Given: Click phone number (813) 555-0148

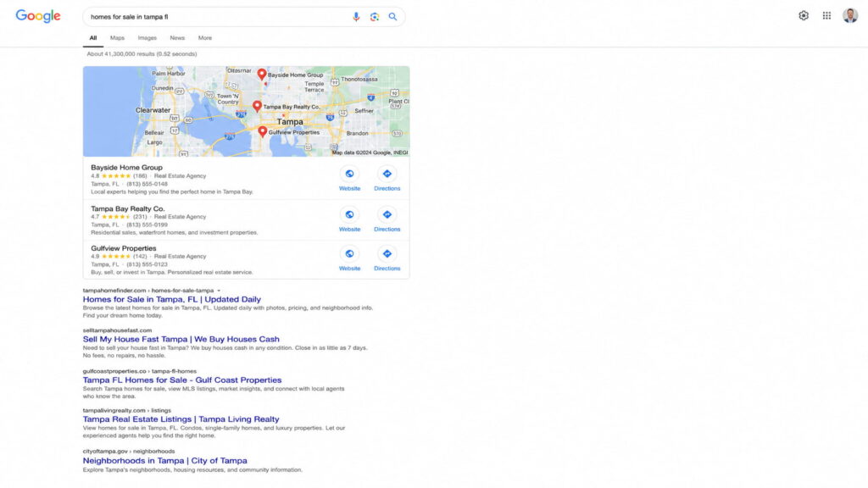Looking at the screenshot, I should (x=147, y=184).
